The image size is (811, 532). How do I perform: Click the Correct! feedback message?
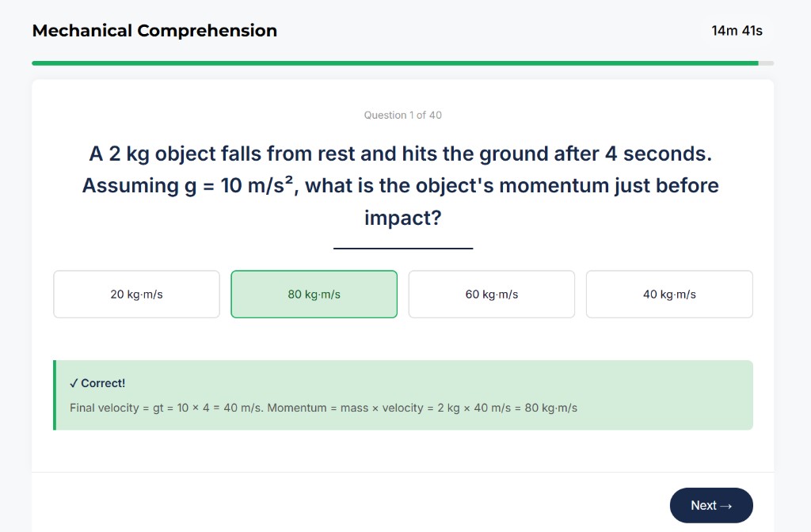click(x=98, y=382)
